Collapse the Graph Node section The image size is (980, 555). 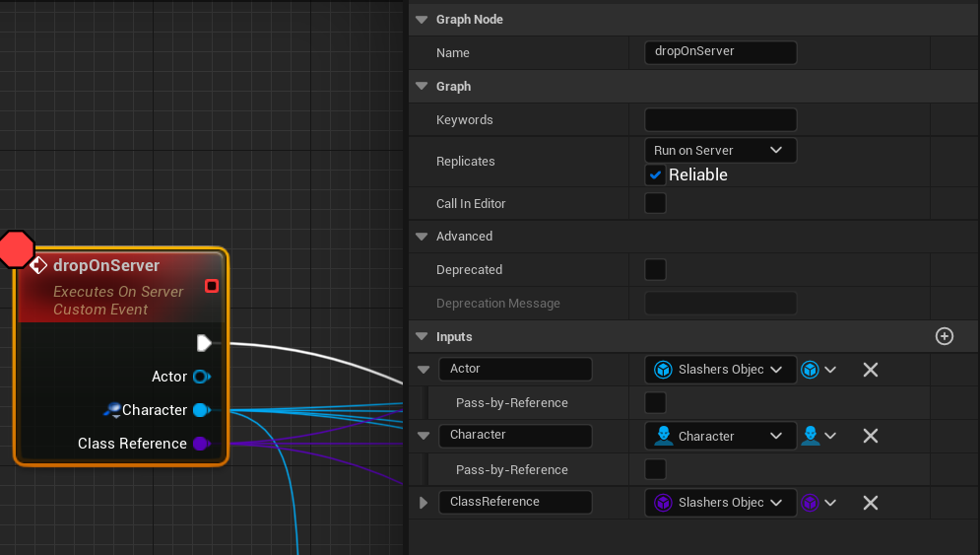tap(422, 20)
